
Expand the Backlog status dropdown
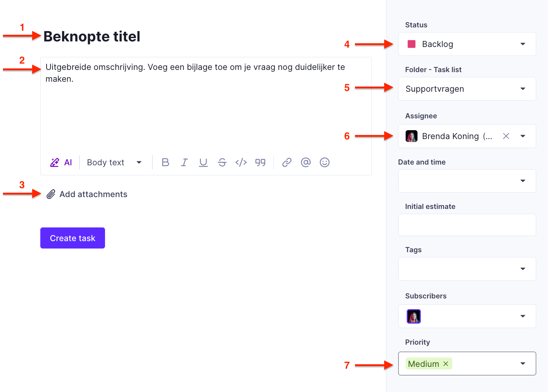coord(467,44)
